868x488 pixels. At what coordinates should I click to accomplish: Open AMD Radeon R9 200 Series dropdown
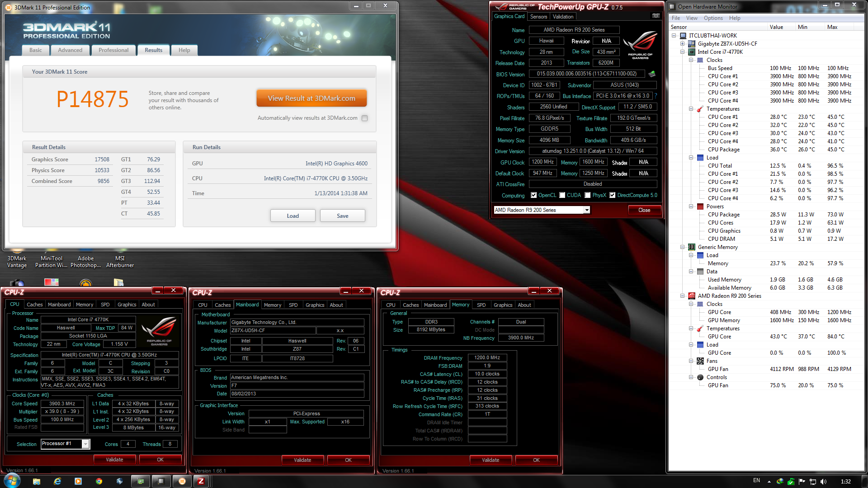(586, 210)
